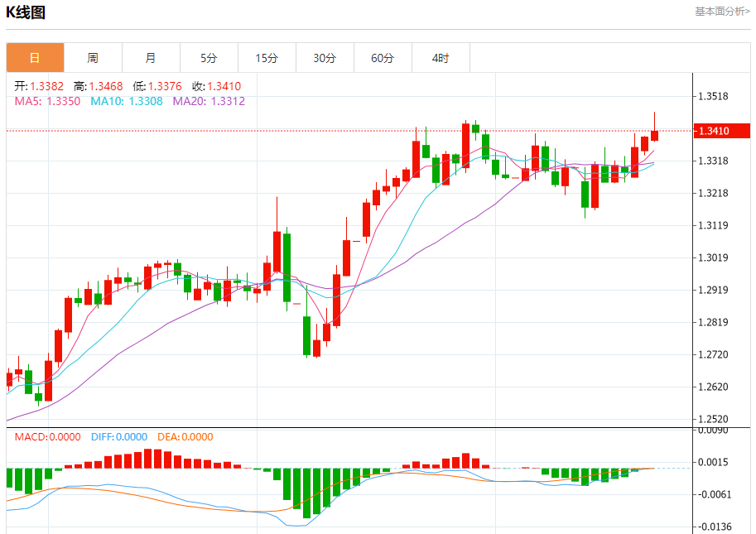Click the MA5: 1.3350 indicator label
Image resolution: width=756 pixels, height=534 pixels.
click(47, 101)
